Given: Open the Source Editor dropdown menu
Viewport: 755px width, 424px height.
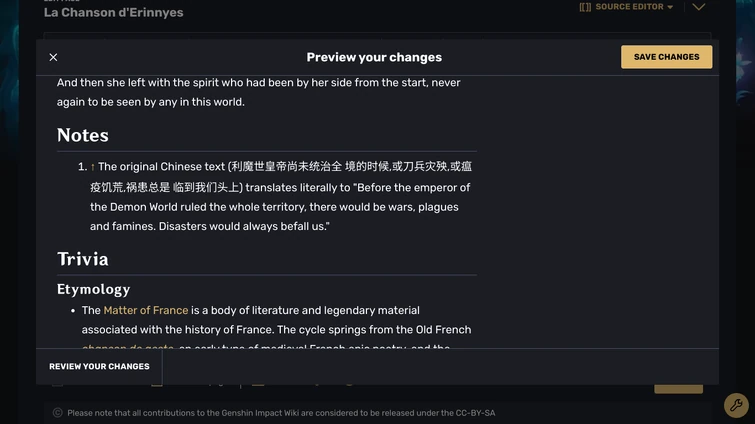Looking at the screenshot, I should point(626,7).
